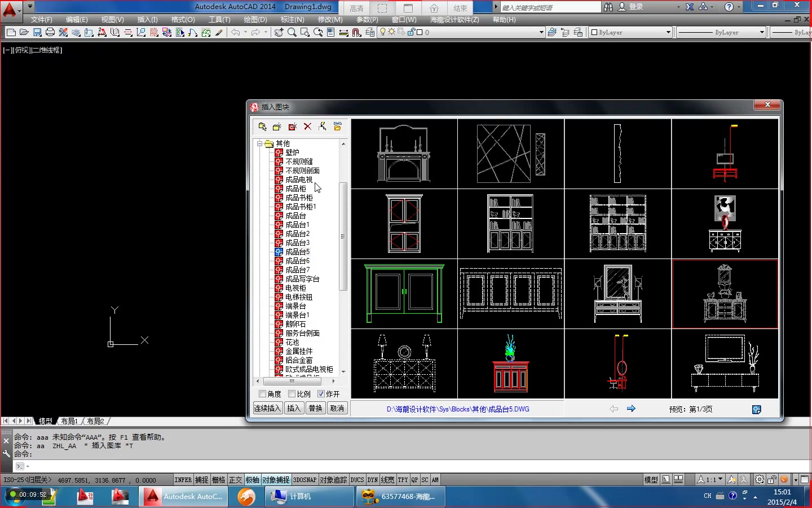
Task: Toggle 对象捕捉 object snap in status bar
Action: coord(276,480)
